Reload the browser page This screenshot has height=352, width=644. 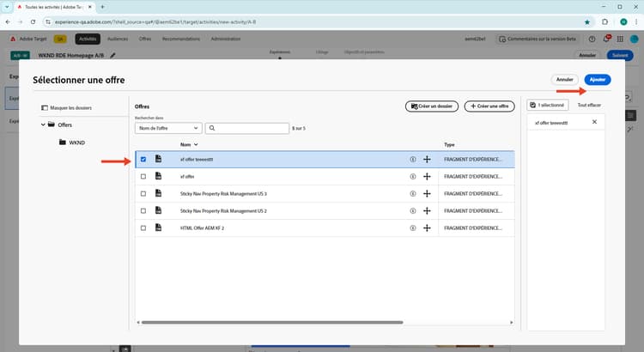pyautogui.click(x=33, y=21)
